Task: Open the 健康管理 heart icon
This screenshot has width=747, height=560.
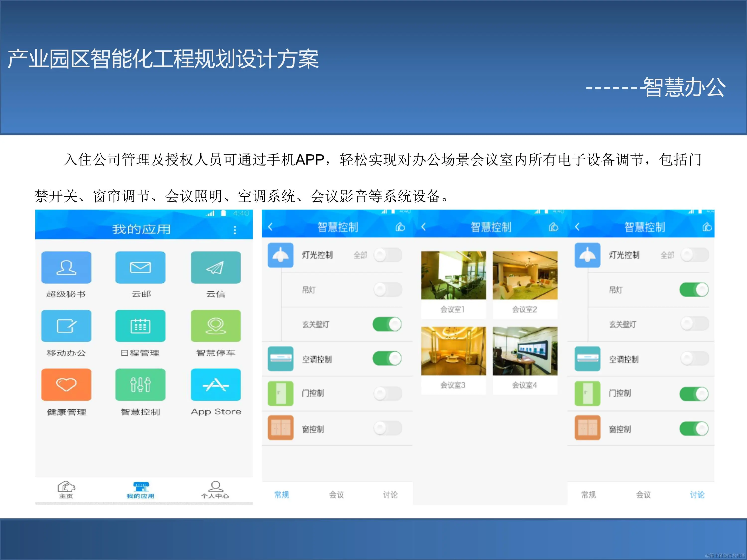Action: (x=66, y=385)
